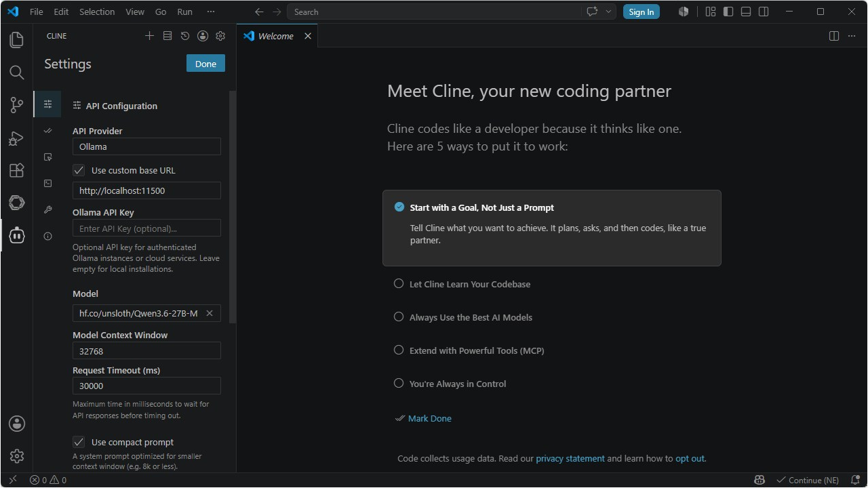Click the Sign In button

pyautogui.click(x=642, y=12)
